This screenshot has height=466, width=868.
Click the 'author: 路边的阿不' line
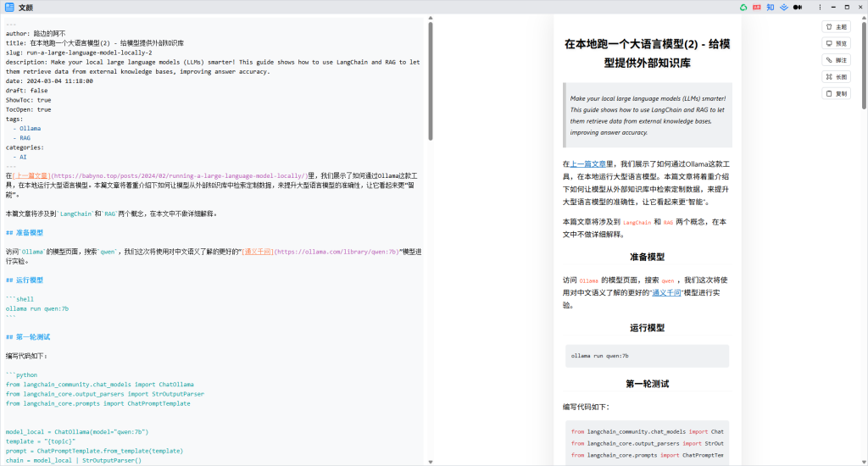36,34
